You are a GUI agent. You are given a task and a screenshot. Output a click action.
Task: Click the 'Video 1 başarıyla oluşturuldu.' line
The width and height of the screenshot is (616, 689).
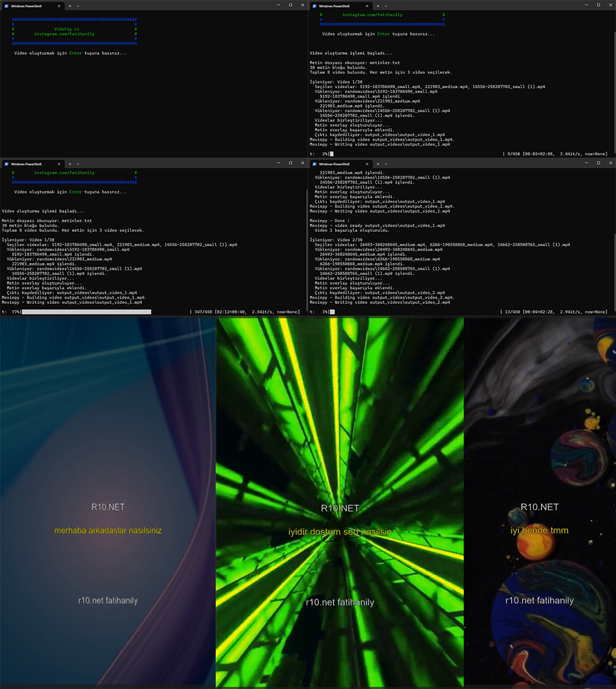pos(352,230)
